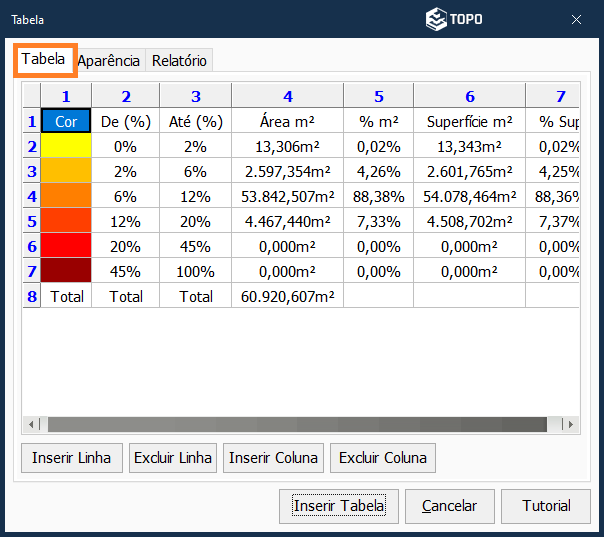Click the '100%' cell in row 7

[196, 272]
